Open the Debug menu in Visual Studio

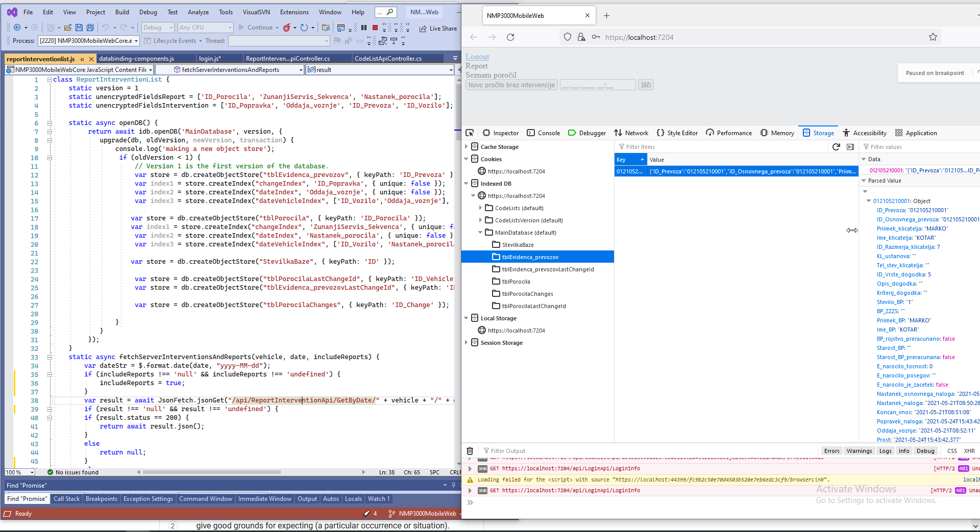coord(148,12)
